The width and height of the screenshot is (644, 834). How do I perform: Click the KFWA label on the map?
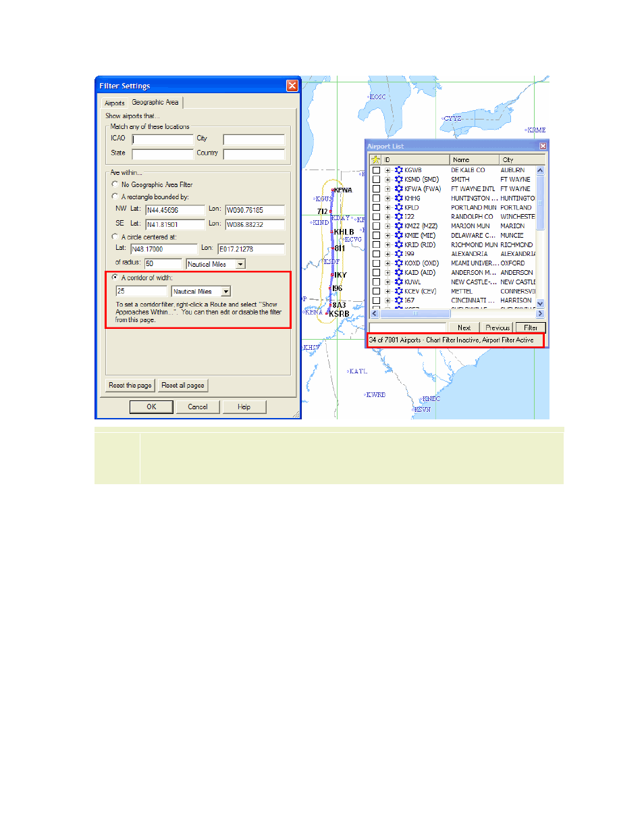343,190
